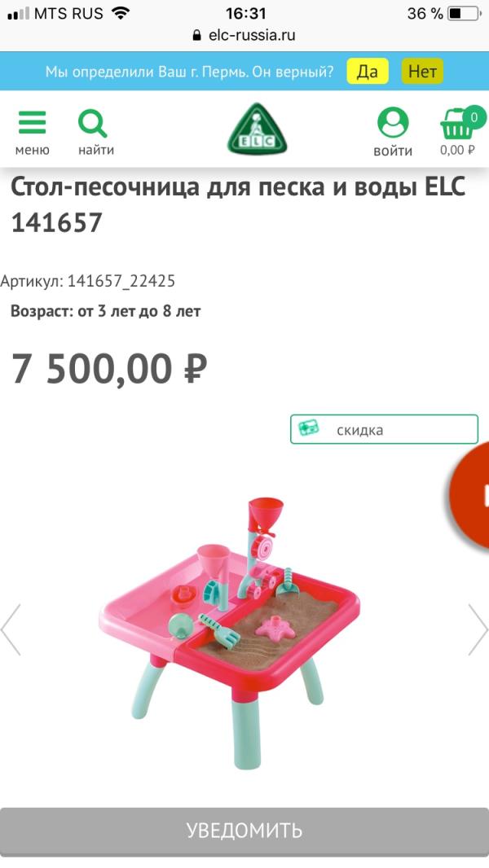Show next product image with right arrow
489x868 pixels.
point(478,629)
